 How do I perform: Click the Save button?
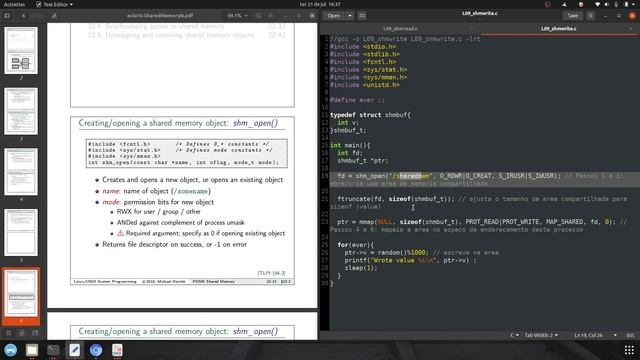tap(573, 16)
